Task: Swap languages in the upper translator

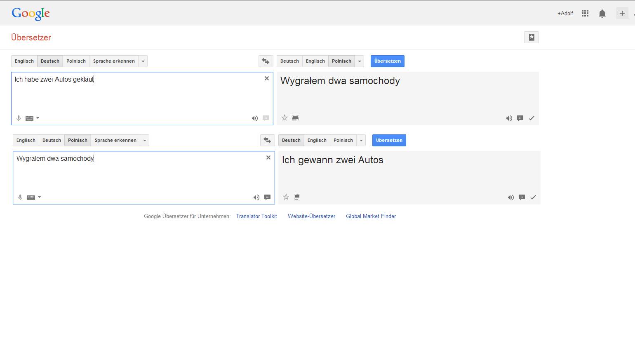Action: (x=266, y=61)
